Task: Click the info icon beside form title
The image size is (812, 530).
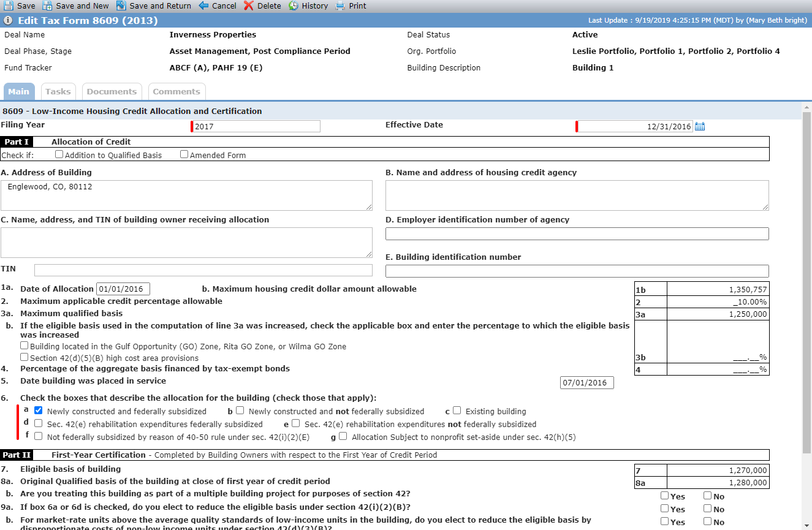Action: [x=8, y=20]
